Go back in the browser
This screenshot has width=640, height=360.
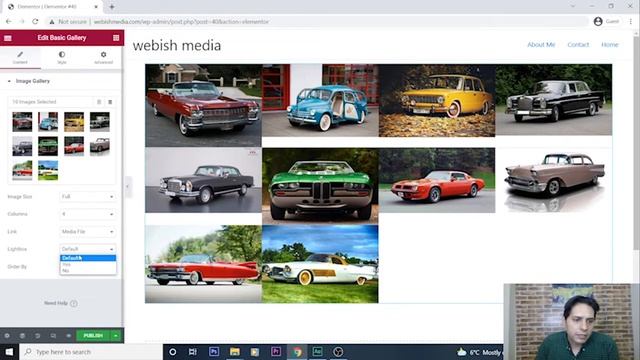[9, 21]
